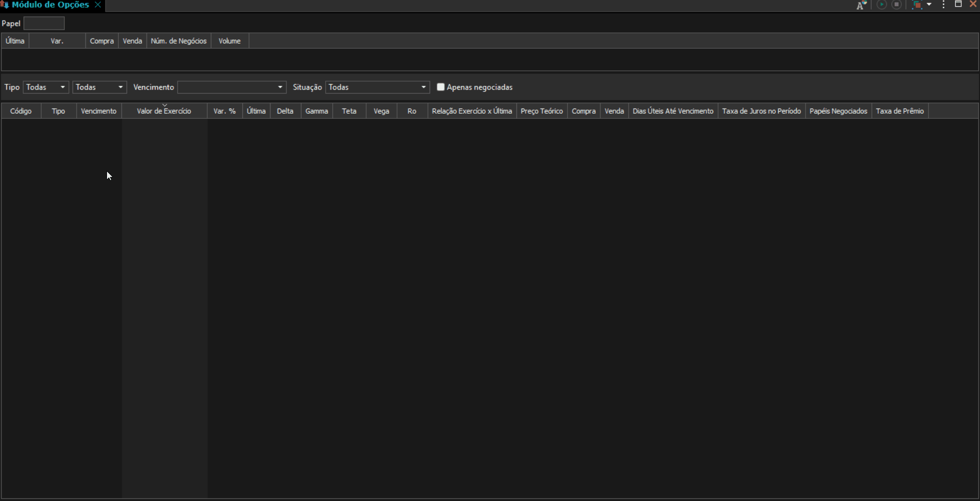Viewport: 980px width, 501px height.
Task: Open the three-dot options menu
Action: [x=943, y=5]
